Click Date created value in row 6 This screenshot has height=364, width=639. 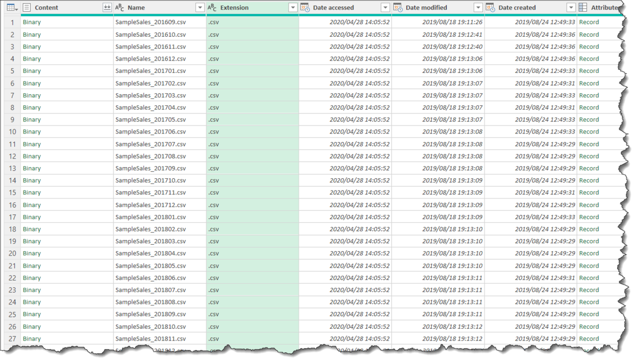[x=545, y=84]
